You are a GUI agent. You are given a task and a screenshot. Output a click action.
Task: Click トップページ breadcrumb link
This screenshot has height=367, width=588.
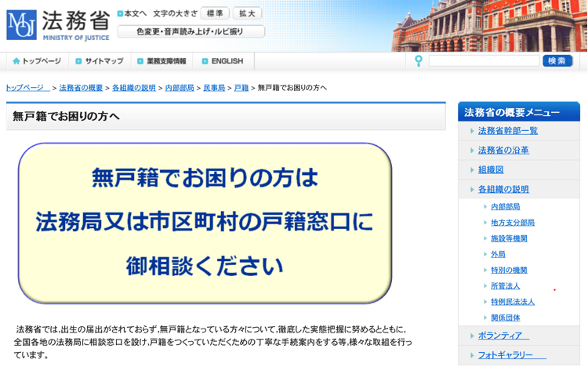[x=27, y=88]
